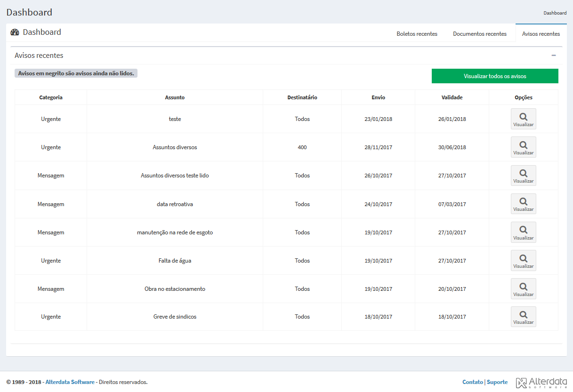The image size is (573, 392).
Task: Click the Dashboard breadcrumb link
Action: (x=555, y=13)
